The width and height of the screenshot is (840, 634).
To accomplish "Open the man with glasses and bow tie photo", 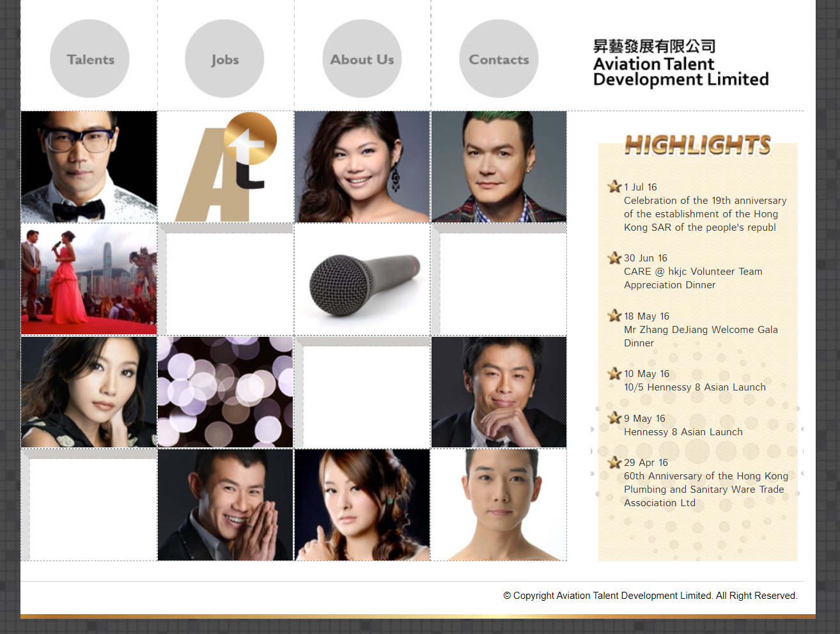I will pos(89,167).
